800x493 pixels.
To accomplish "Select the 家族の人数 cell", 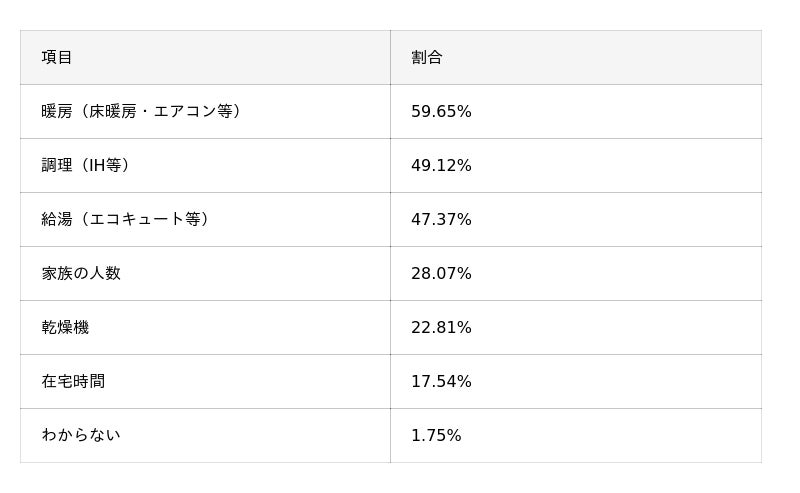I will pyautogui.click(x=81, y=273).
